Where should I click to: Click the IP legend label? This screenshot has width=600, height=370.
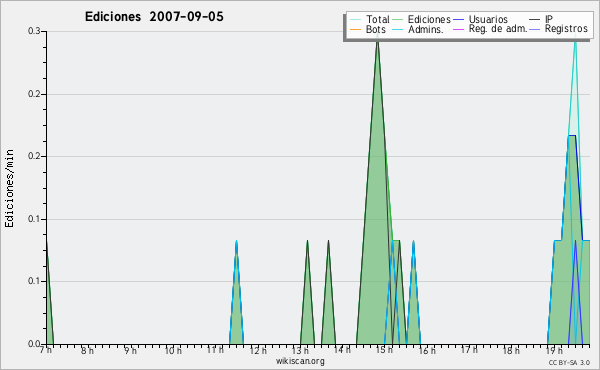point(549,19)
